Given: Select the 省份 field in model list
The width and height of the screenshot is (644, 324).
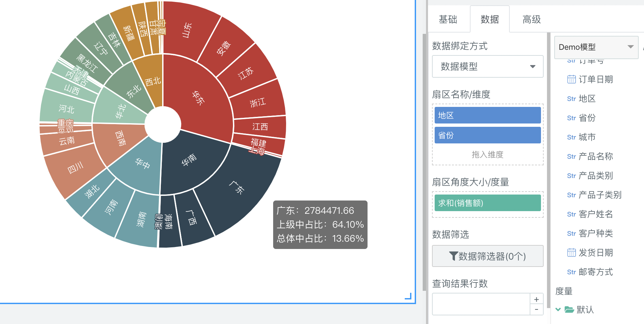Looking at the screenshot, I should 587,118.
